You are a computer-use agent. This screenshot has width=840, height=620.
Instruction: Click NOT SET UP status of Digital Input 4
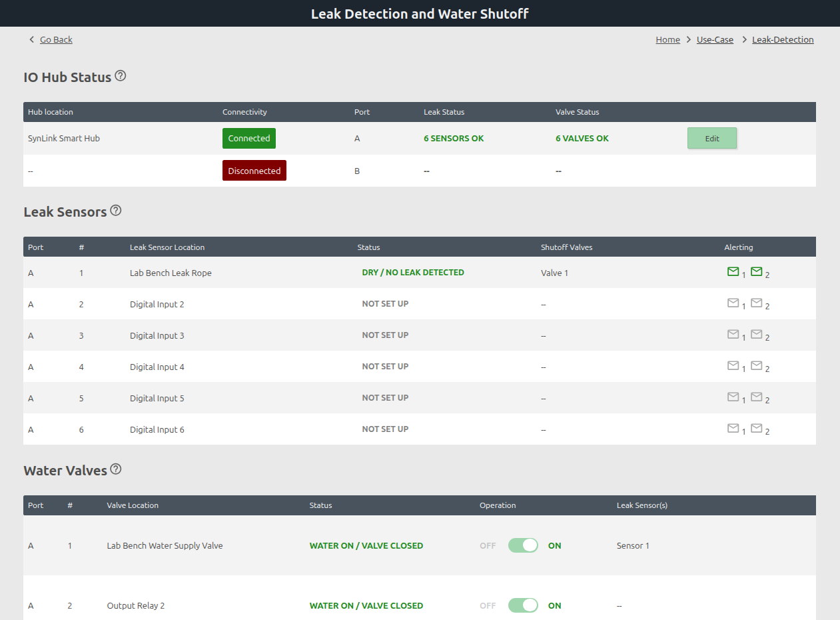385,366
